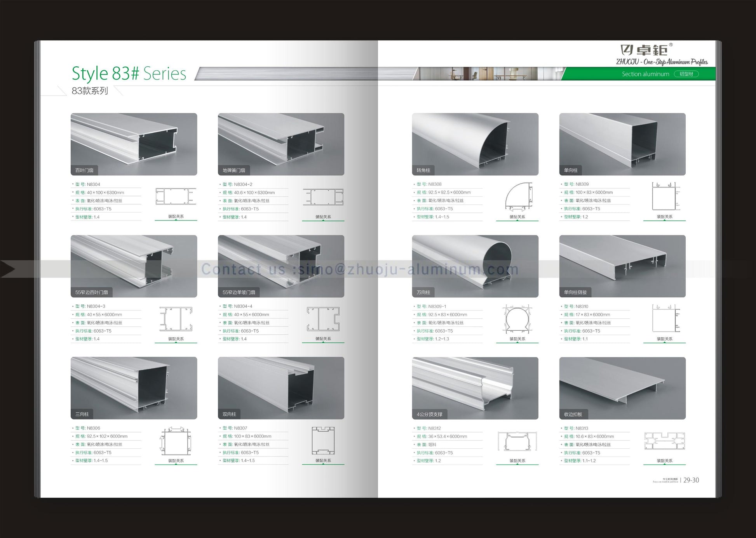756x538 pixels.
Task: Click the 29-30 page number
Action: [x=691, y=480]
